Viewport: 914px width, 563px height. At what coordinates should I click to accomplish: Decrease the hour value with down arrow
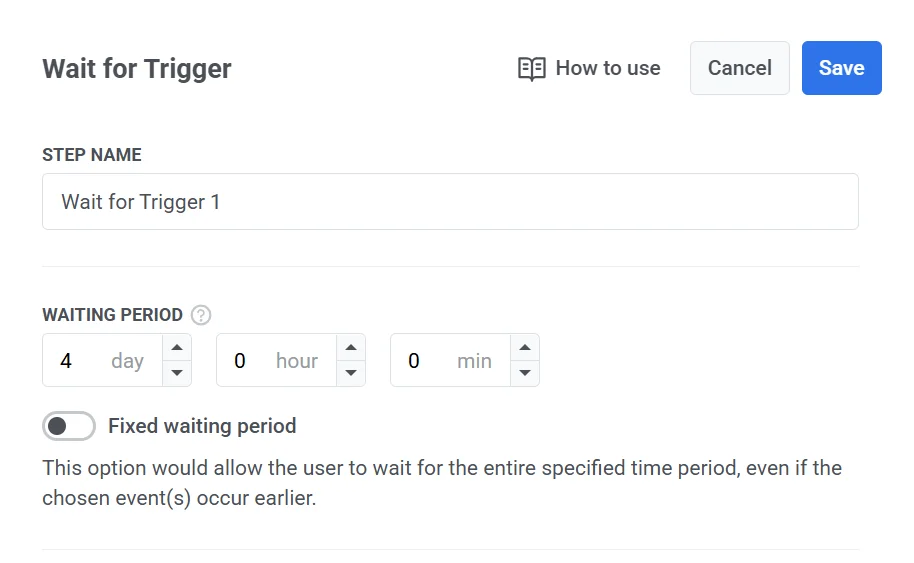click(350, 373)
